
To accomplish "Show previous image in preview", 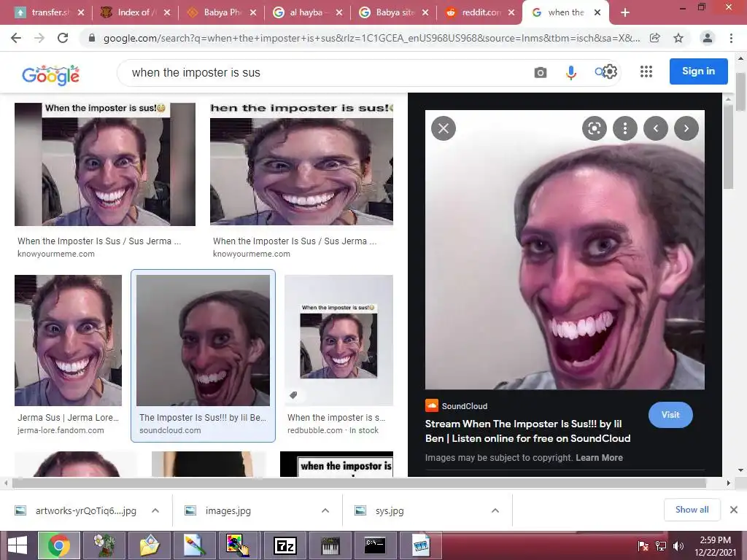I will click(656, 128).
